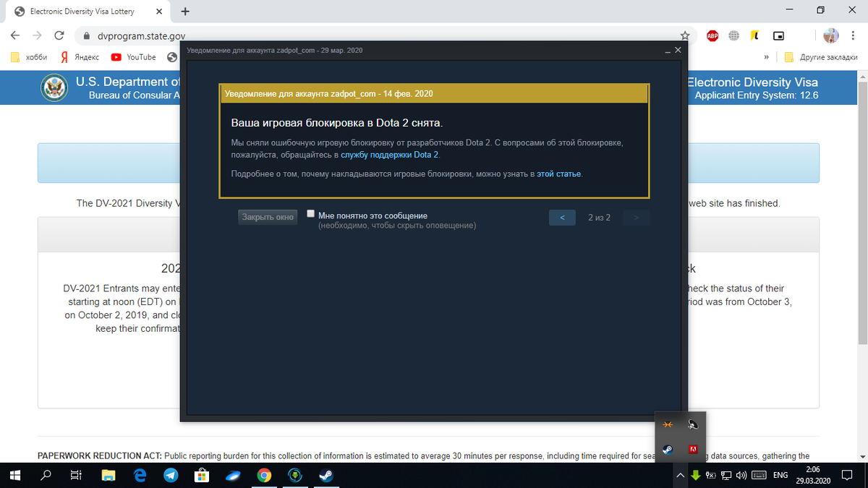Open the touch keyboard tray icon

click(759, 475)
